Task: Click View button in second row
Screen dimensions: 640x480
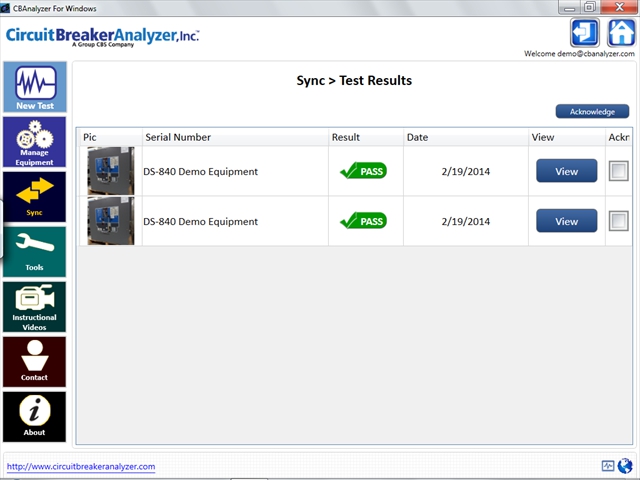Action: coord(567,221)
